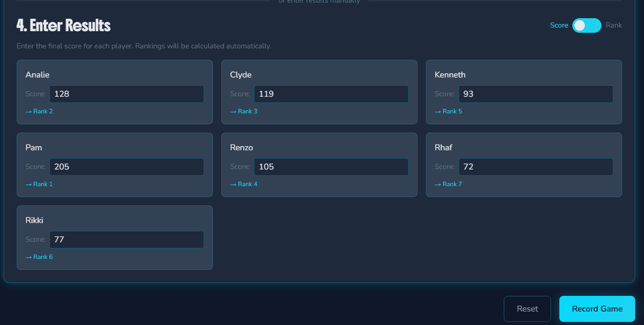Select the Rank 6 link under Rikki
644x325 pixels.
coord(39,256)
